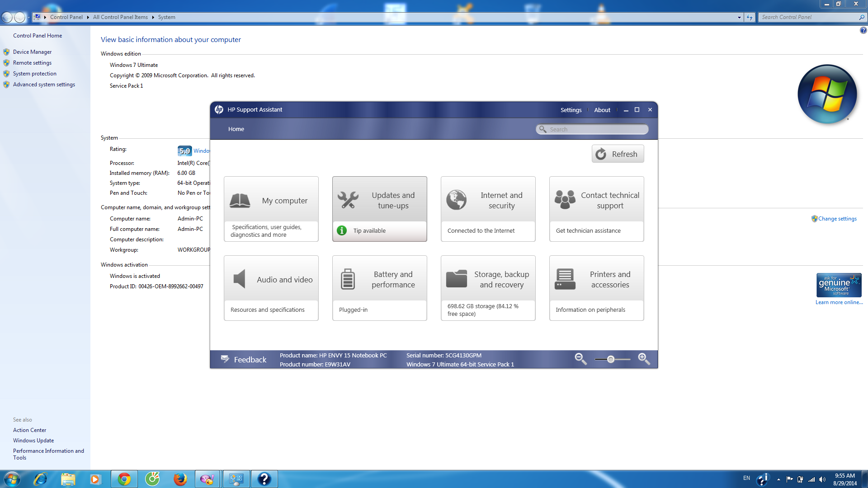
Task: Click the genuine Microsoft software badge
Action: coord(839,285)
